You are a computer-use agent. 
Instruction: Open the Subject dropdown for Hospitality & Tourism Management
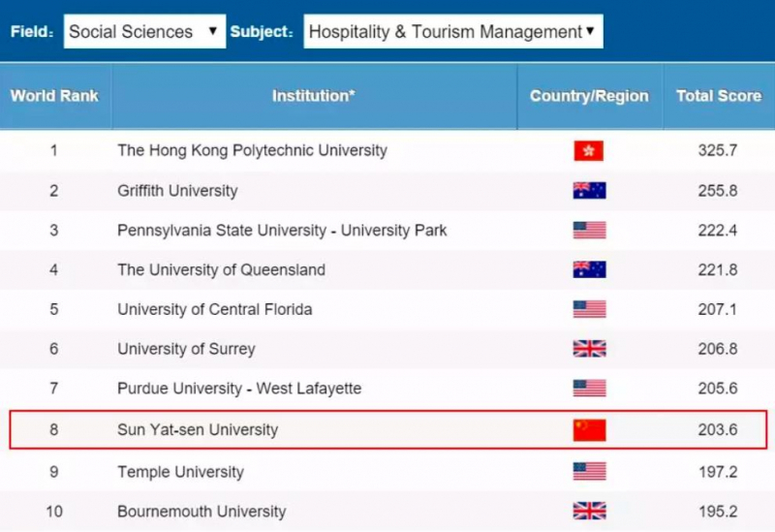click(452, 32)
